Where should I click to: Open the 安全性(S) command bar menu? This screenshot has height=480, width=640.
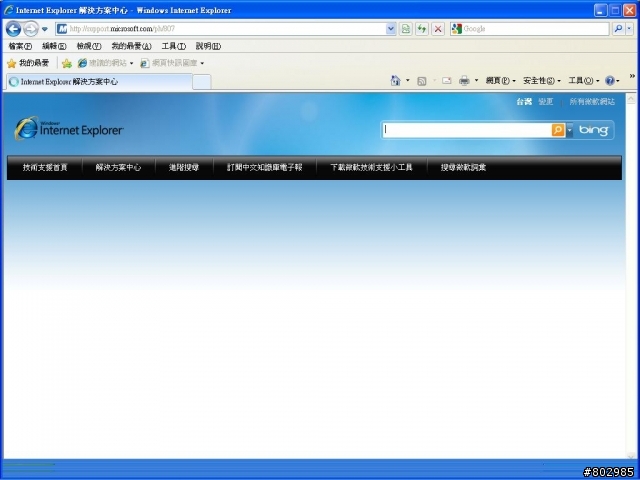542,81
